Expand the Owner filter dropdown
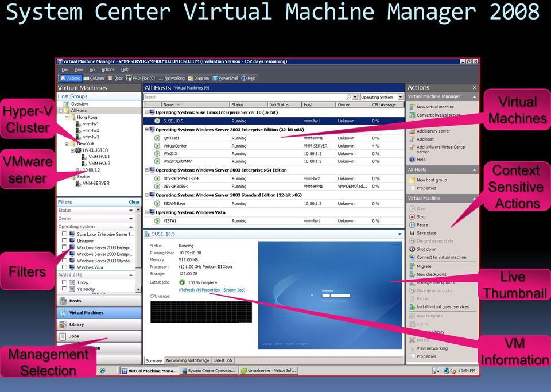This screenshot has height=392, width=551. point(131,219)
